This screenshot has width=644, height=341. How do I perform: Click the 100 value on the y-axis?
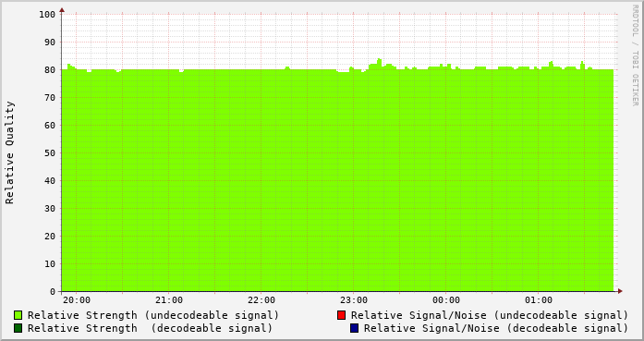47,15
